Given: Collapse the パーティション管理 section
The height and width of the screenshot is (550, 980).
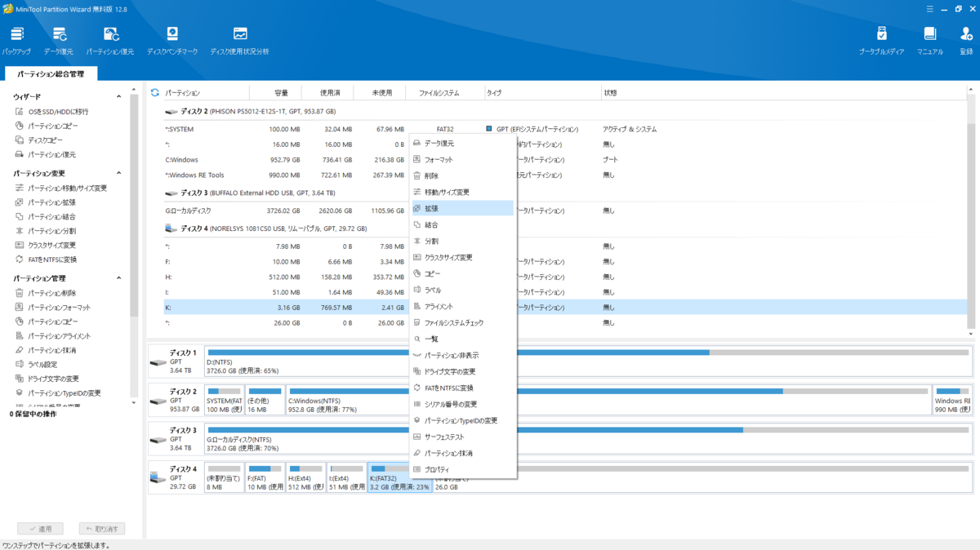Looking at the screenshot, I should click(x=118, y=278).
